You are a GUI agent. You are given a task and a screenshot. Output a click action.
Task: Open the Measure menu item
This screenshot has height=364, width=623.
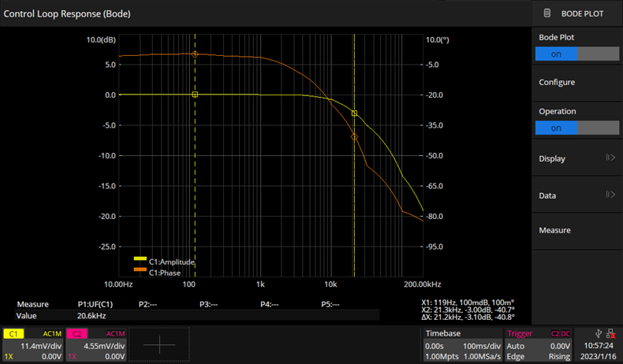pyautogui.click(x=576, y=230)
